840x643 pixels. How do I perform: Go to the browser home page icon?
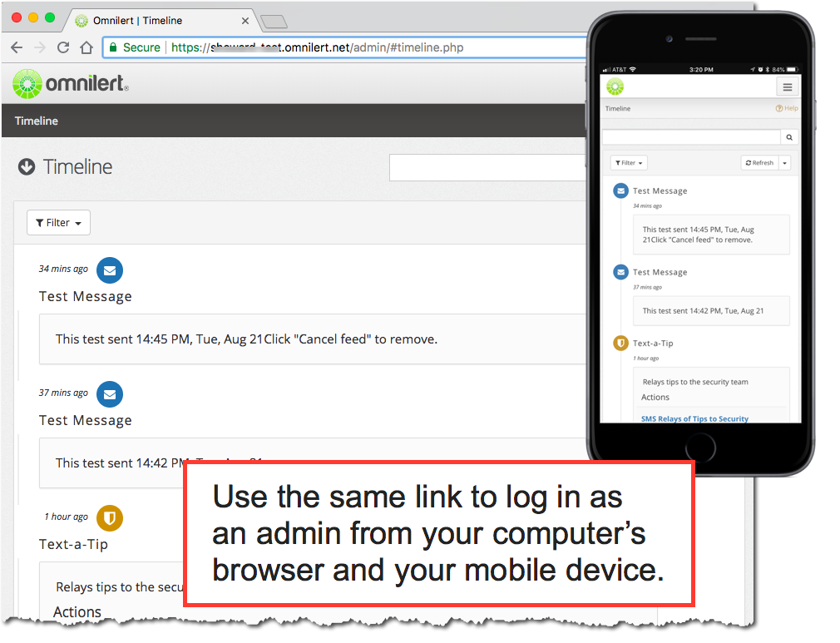pos(86,47)
